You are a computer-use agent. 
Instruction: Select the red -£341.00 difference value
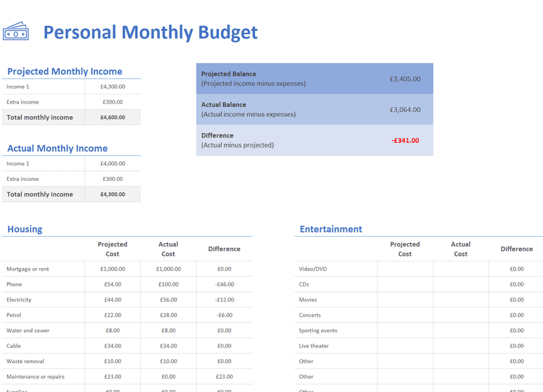(x=405, y=140)
